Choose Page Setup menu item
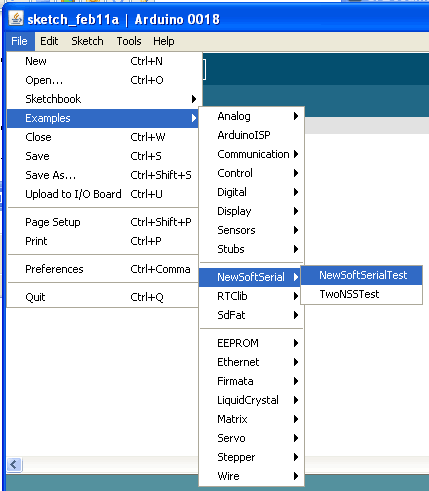429x491 pixels. tap(103, 222)
